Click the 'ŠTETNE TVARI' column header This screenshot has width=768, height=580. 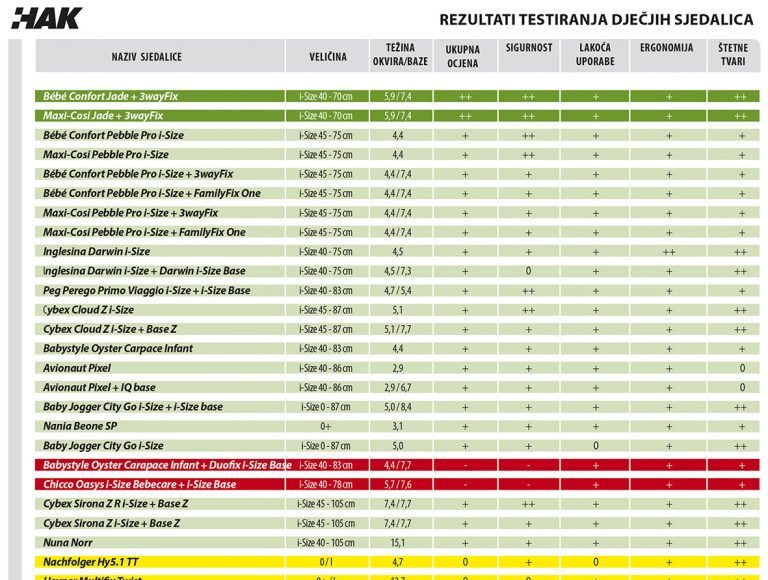tap(733, 56)
